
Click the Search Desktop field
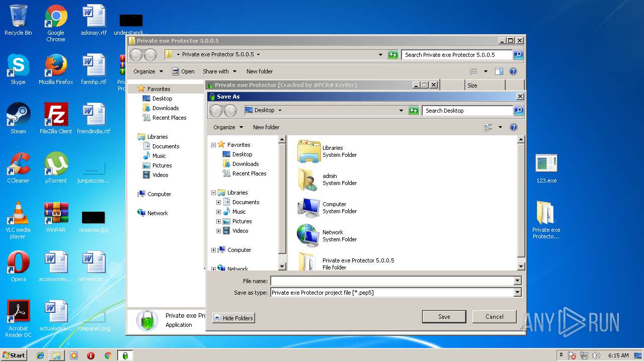(x=468, y=111)
